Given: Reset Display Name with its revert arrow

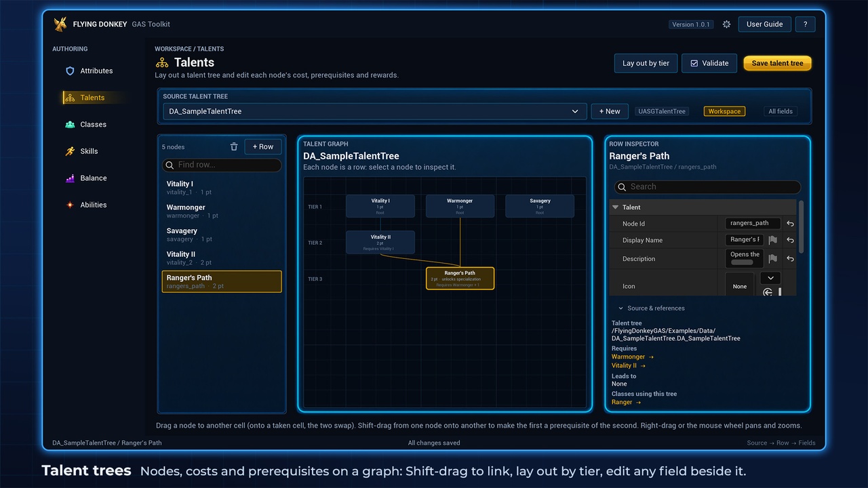Looking at the screenshot, I should (x=790, y=240).
